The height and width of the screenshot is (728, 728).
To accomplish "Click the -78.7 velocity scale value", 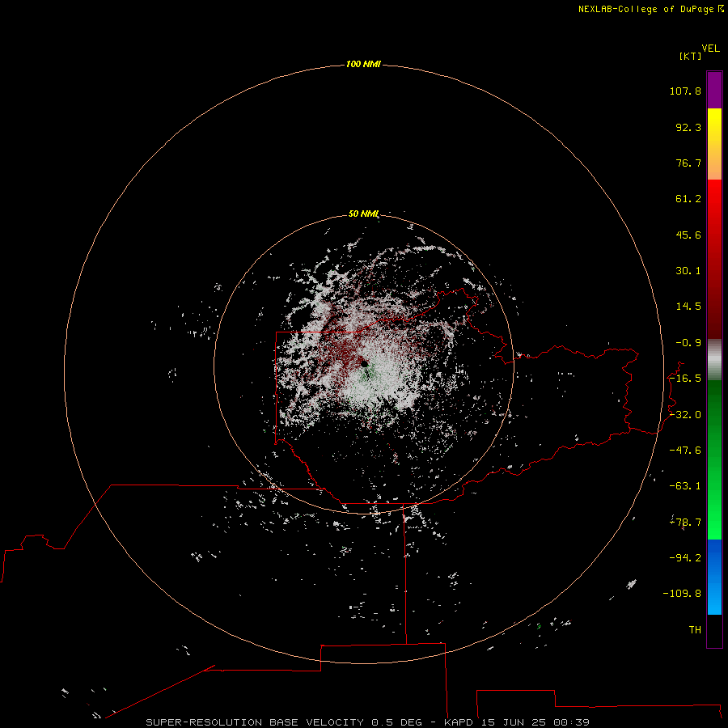I will [x=685, y=523].
